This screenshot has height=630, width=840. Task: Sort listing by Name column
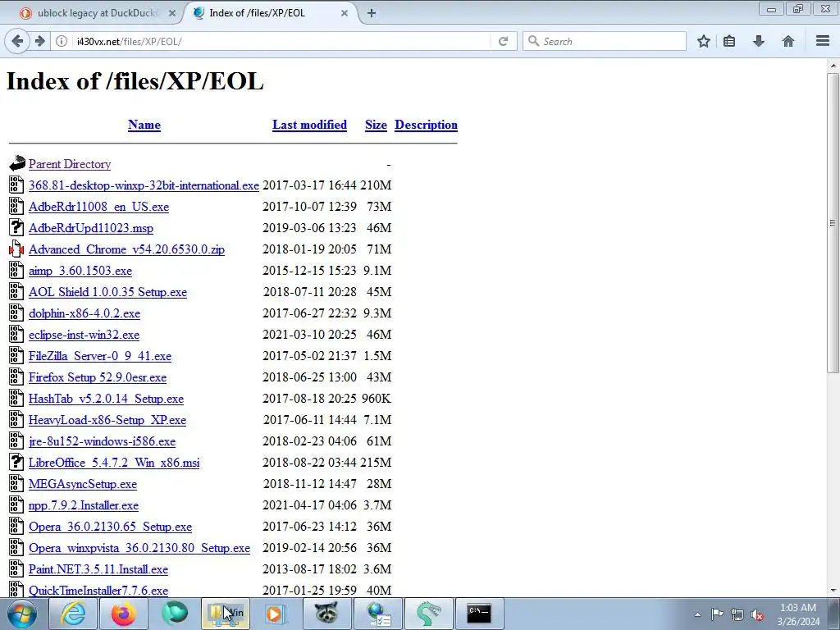point(144,125)
